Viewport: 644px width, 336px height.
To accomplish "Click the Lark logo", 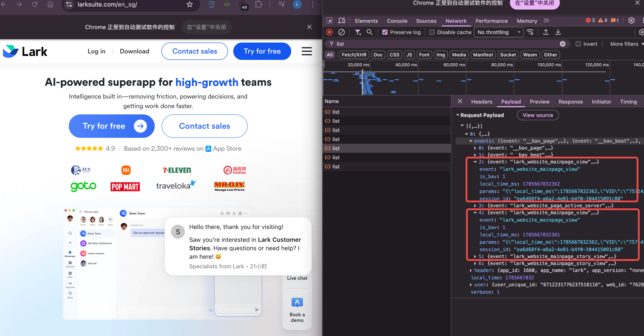I will click(x=25, y=51).
